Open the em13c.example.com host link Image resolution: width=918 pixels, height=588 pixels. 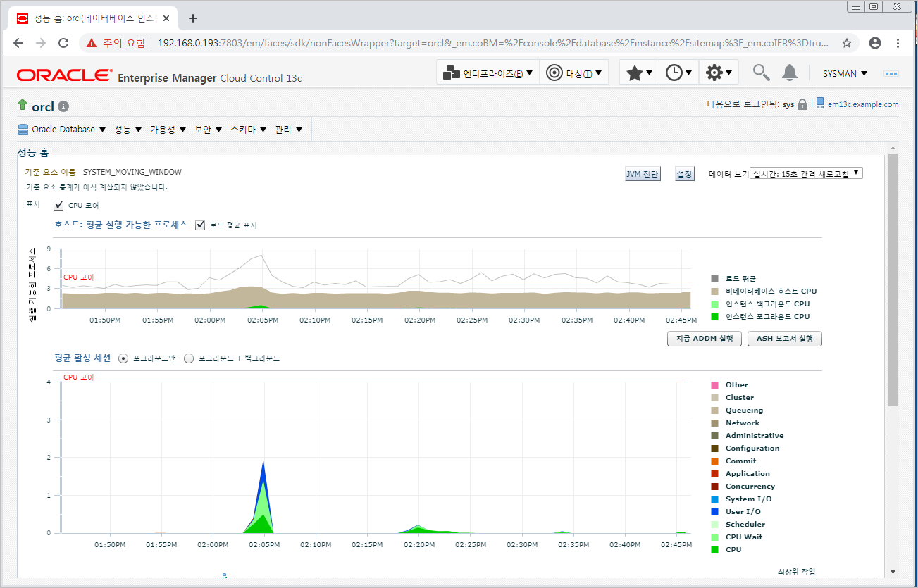point(863,104)
